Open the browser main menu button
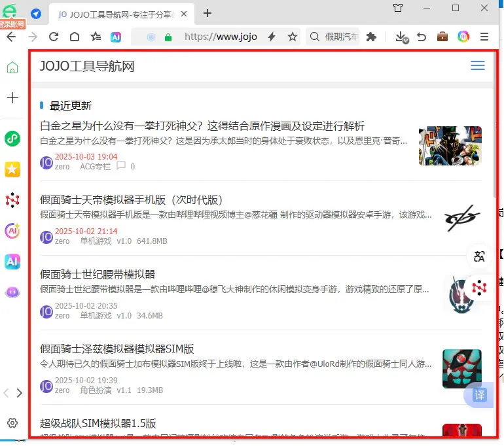This screenshot has height=446, width=504. (484, 37)
